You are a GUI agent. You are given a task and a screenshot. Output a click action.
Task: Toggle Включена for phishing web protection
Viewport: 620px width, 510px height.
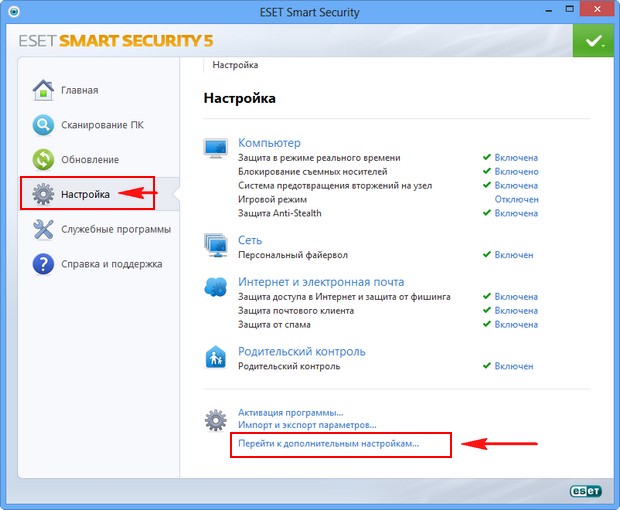point(516,297)
